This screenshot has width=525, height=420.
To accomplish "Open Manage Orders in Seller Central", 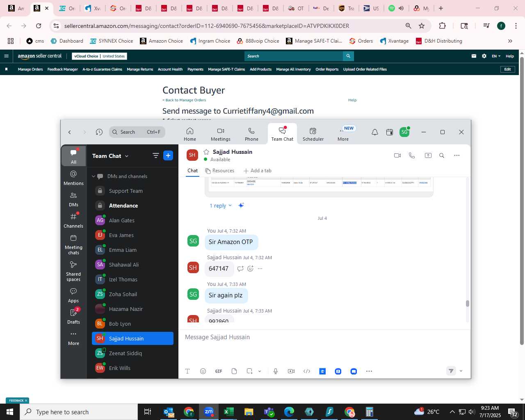I will click(x=30, y=69).
